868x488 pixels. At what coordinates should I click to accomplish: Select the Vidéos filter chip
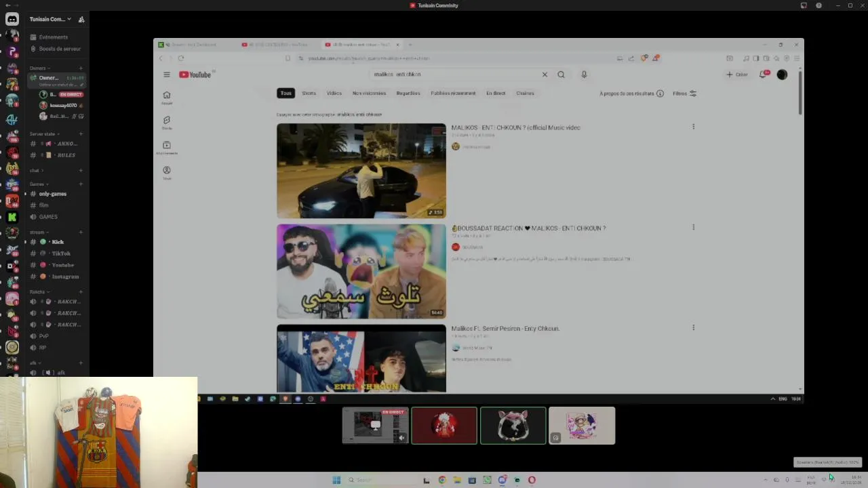click(x=334, y=93)
